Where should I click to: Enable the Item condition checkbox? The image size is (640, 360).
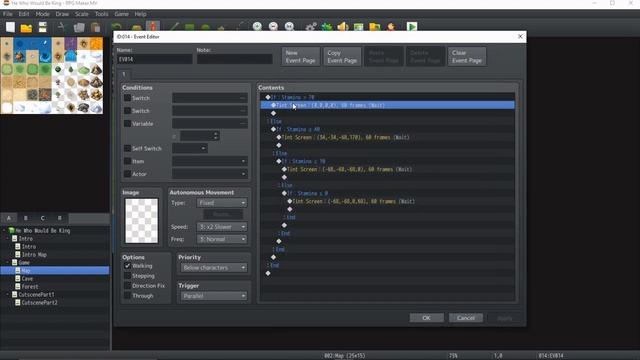[x=127, y=161]
